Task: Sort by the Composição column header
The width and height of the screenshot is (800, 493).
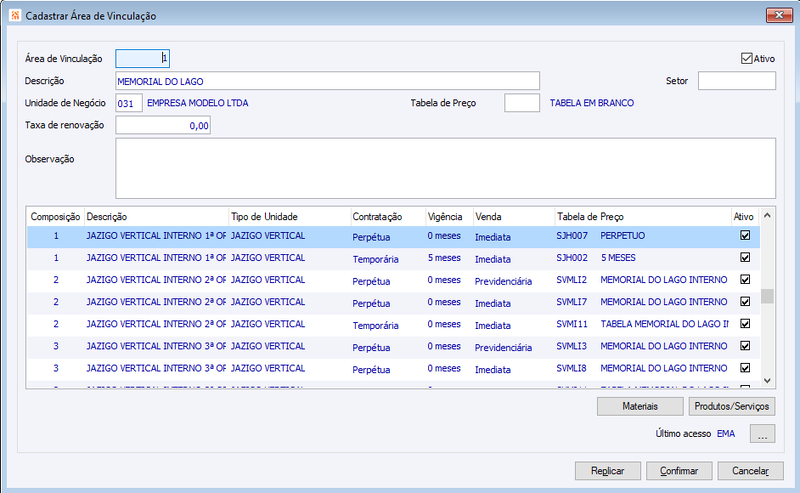Action: [55, 216]
